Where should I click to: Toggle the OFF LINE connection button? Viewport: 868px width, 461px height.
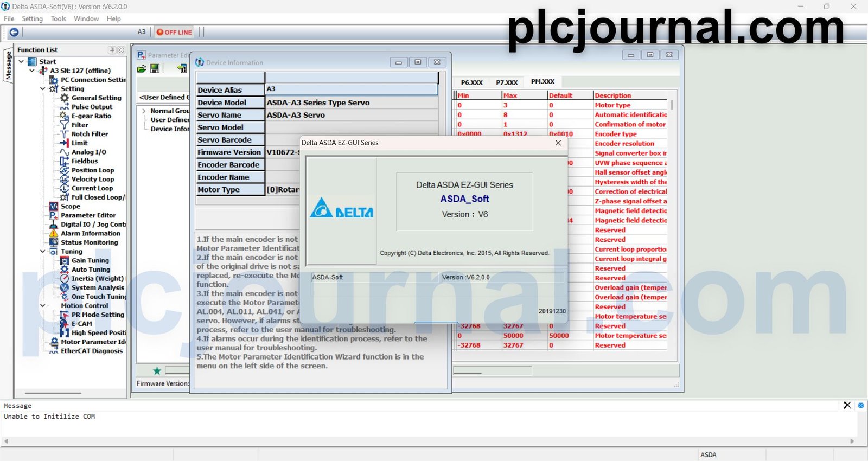tap(174, 32)
